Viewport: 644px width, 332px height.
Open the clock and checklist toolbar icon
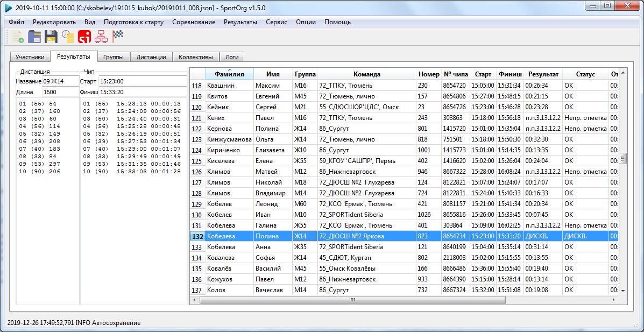(67, 37)
